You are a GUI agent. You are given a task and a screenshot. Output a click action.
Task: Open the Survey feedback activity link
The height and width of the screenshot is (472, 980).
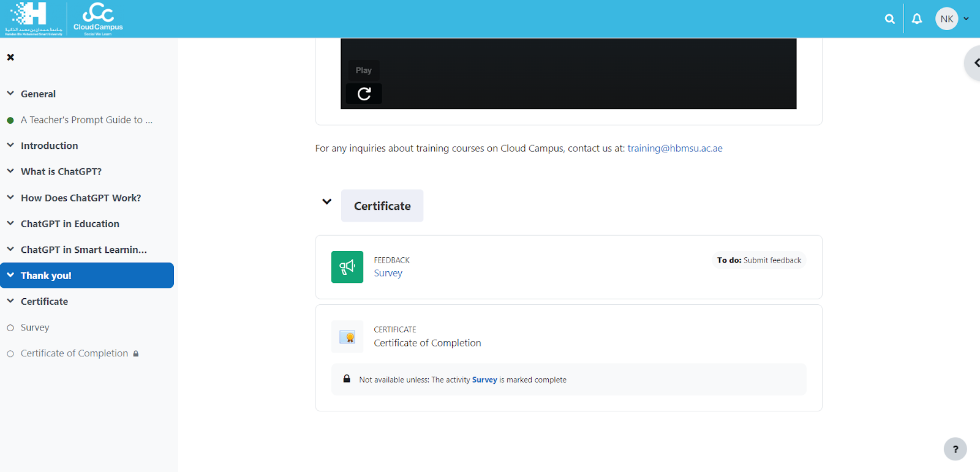pos(388,273)
